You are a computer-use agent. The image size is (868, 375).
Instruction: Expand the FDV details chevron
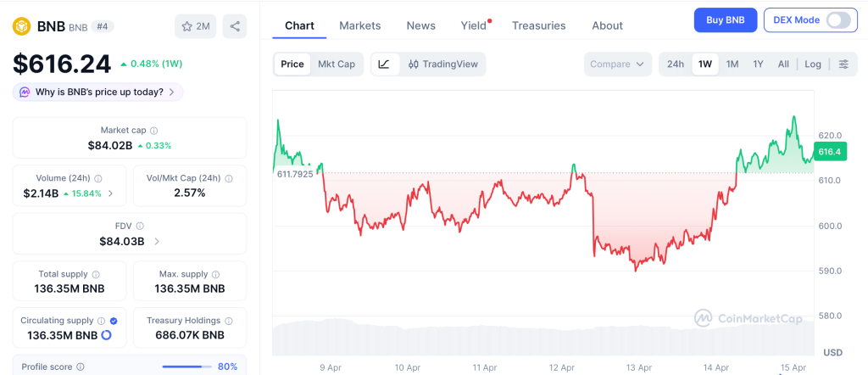click(x=156, y=242)
